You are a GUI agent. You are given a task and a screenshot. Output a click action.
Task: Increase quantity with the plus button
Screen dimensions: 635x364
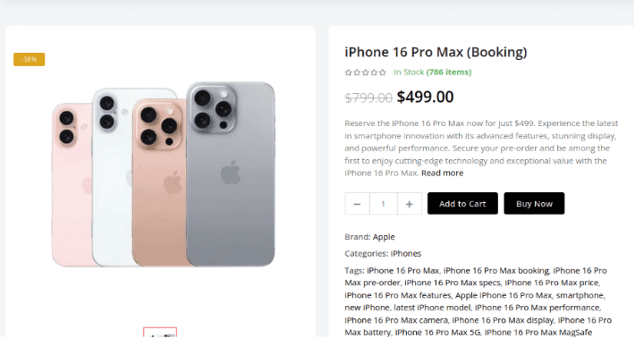(x=409, y=204)
